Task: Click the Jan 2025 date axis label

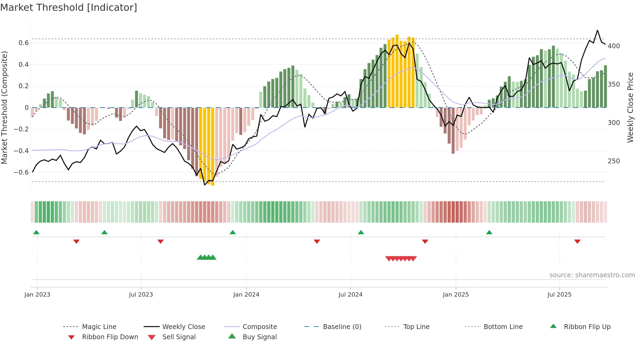Action: tap(456, 295)
